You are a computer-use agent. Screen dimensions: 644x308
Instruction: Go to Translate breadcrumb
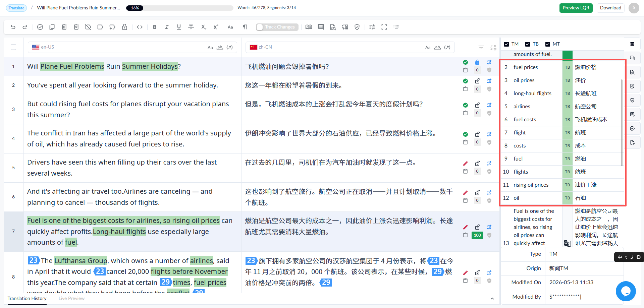(16, 8)
